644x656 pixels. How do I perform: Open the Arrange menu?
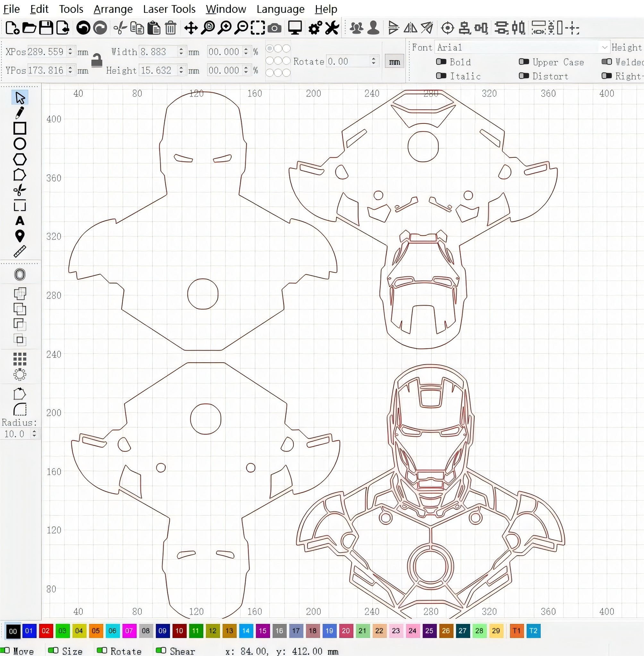113,9
